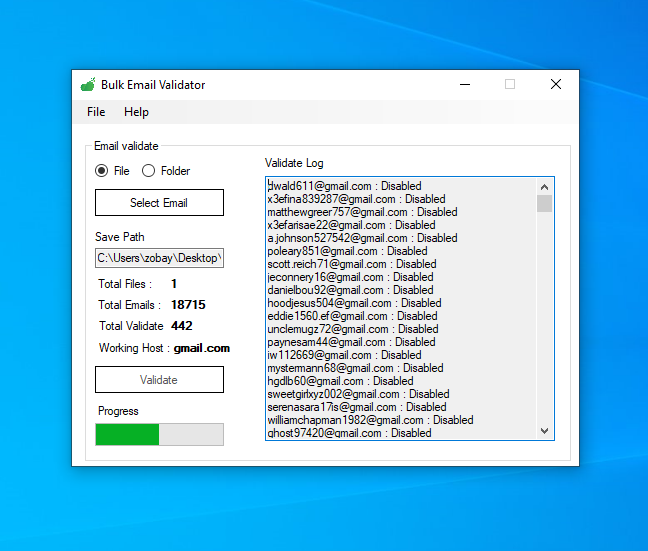Select the File radio option

(102, 171)
